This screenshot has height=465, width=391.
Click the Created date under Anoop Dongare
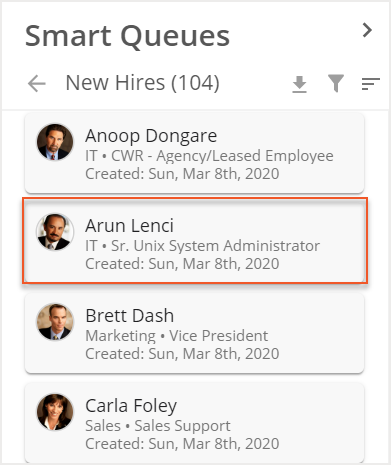pos(182,174)
